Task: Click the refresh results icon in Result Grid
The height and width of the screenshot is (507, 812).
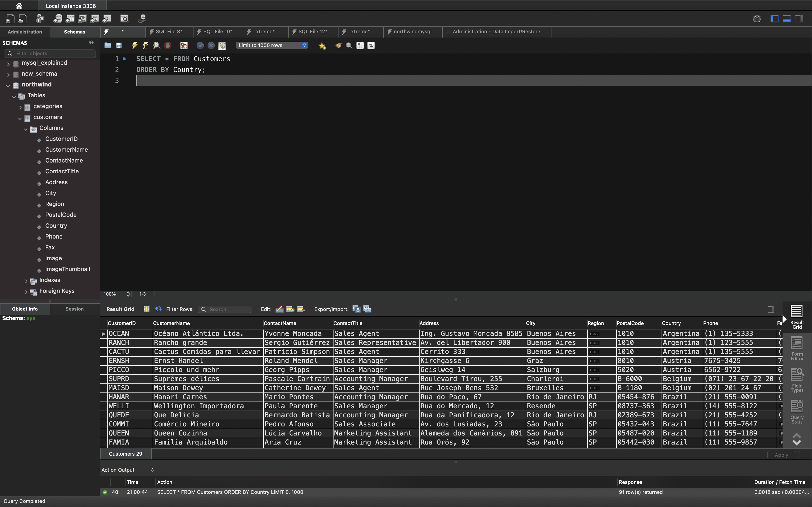Action: [x=158, y=309]
